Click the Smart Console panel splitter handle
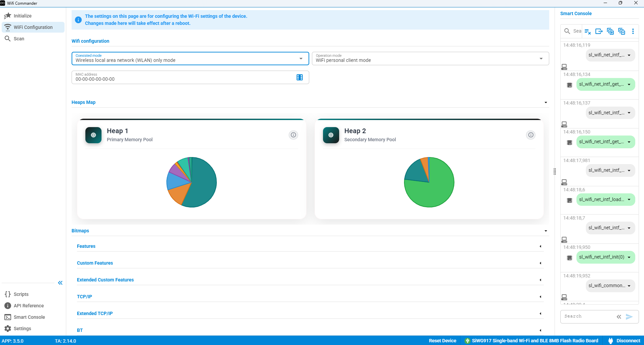644x345 pixels. (x=555, y=171)
